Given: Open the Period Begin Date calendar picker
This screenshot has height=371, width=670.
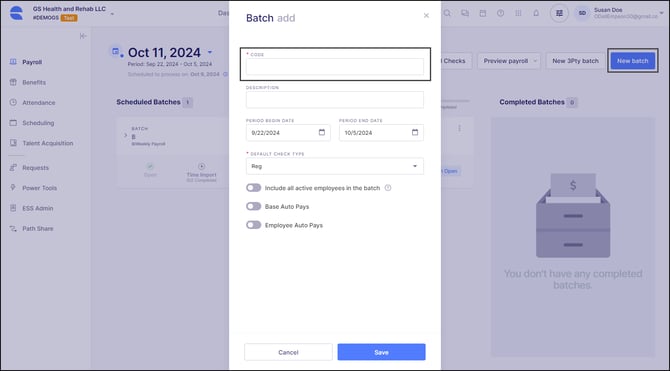Looking at the screenshot, I should [x=322, y=132].
